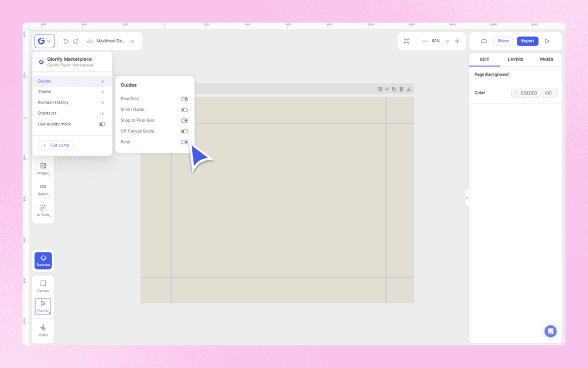Enable the Smart Guide toggle

point(184,109)
